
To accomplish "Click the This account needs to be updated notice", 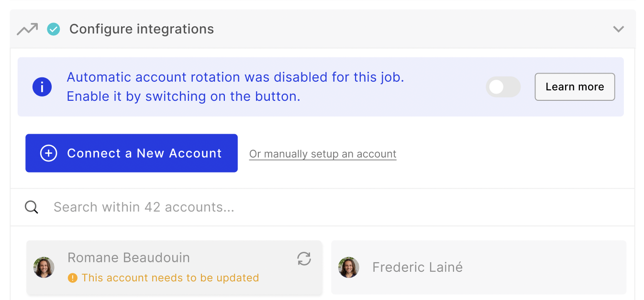I will (x=170, y=278).
